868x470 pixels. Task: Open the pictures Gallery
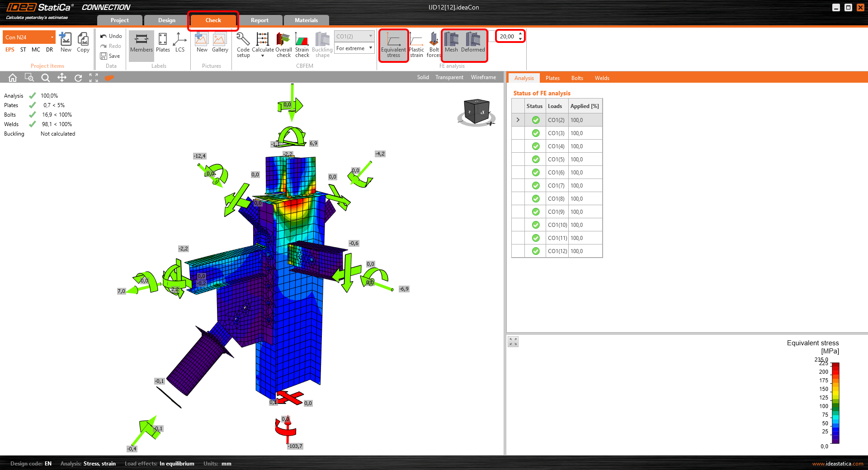tap(220, 42)
